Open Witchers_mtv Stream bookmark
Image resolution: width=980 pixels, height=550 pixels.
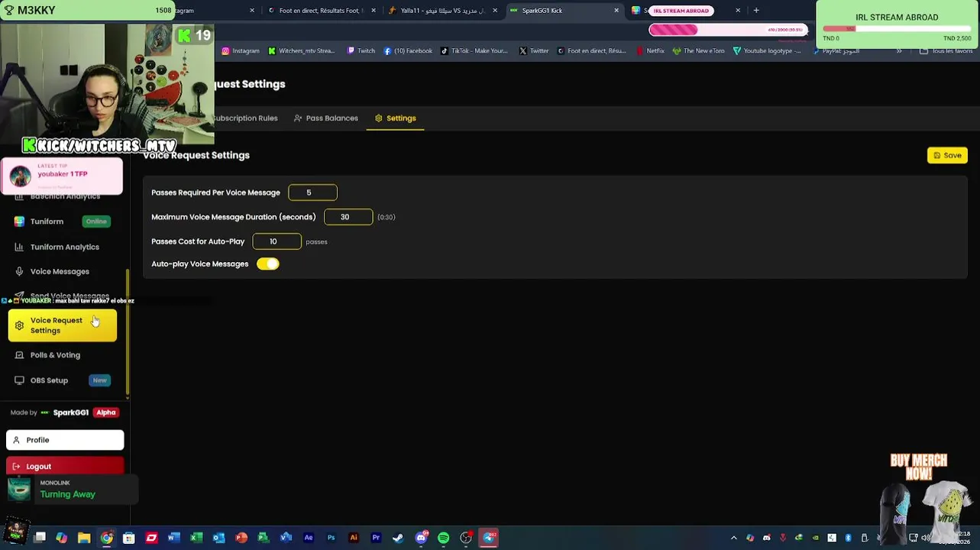click(301, 51)
